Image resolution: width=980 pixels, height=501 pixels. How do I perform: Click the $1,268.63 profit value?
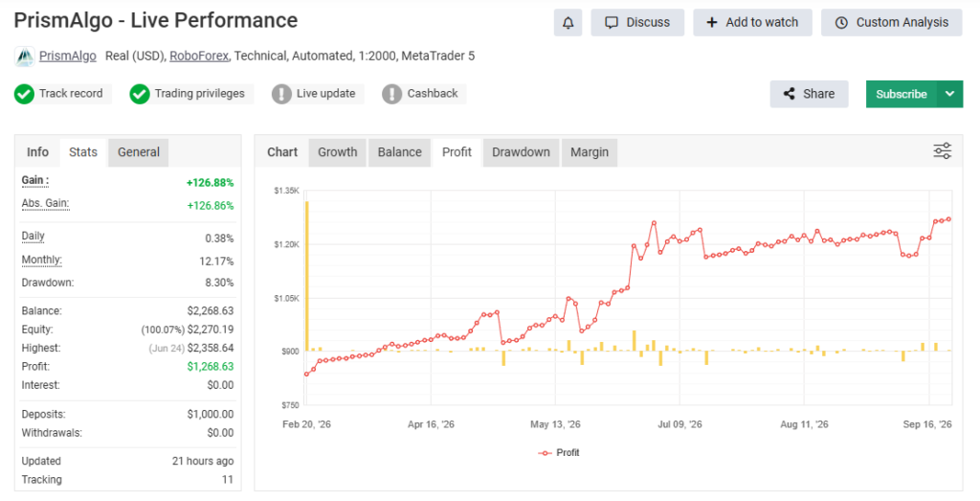coord(211,367)
